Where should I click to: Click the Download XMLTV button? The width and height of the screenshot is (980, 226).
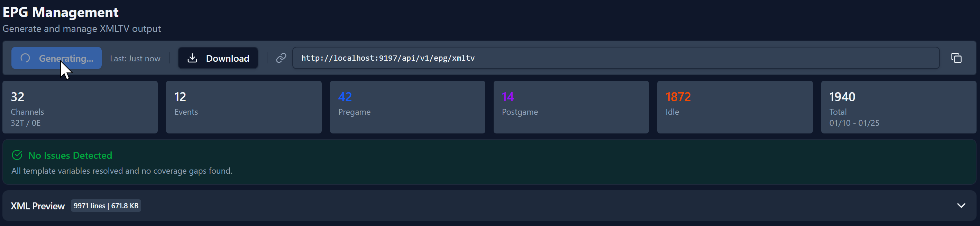point(218,58)
